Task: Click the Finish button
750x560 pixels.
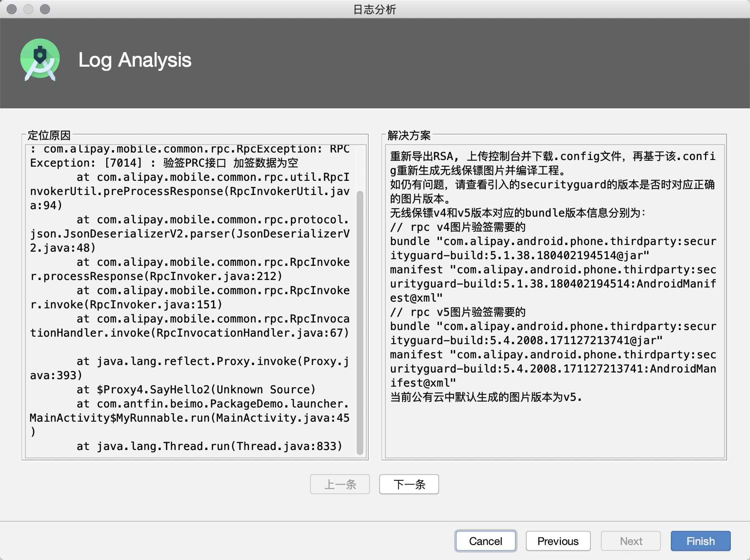Action: tap(700, 541)
